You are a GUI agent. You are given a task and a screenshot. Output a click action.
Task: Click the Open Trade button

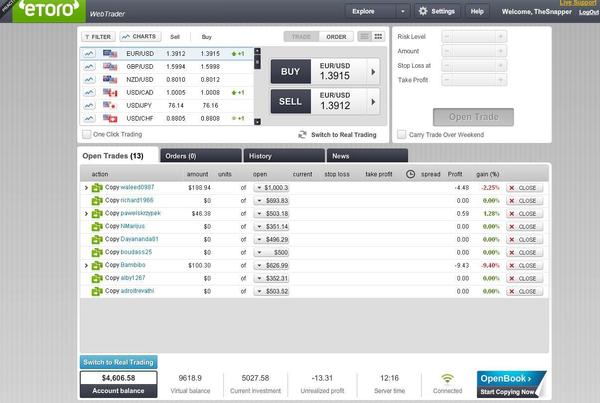tap(473, 117)
